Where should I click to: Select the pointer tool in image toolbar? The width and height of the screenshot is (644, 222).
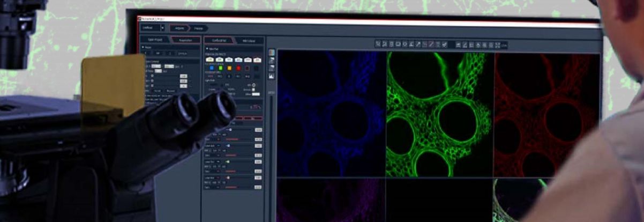click(x=378, y=45)
